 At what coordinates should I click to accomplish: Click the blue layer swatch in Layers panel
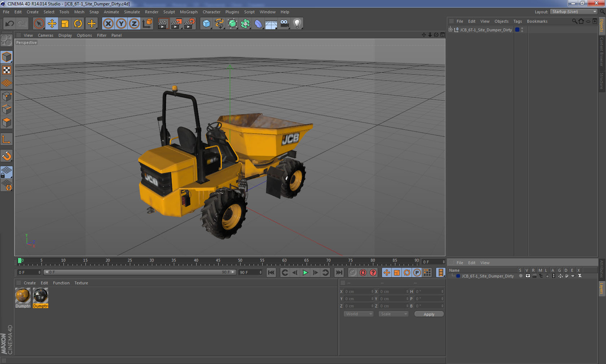(x=458, y=276)
